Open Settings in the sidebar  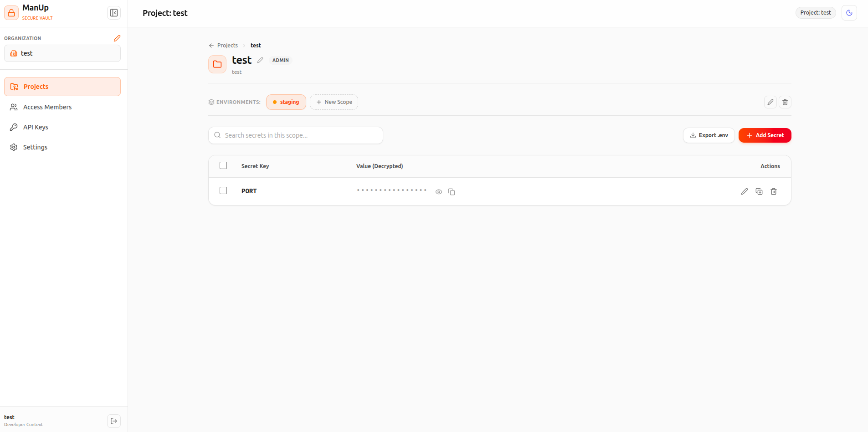62,147
